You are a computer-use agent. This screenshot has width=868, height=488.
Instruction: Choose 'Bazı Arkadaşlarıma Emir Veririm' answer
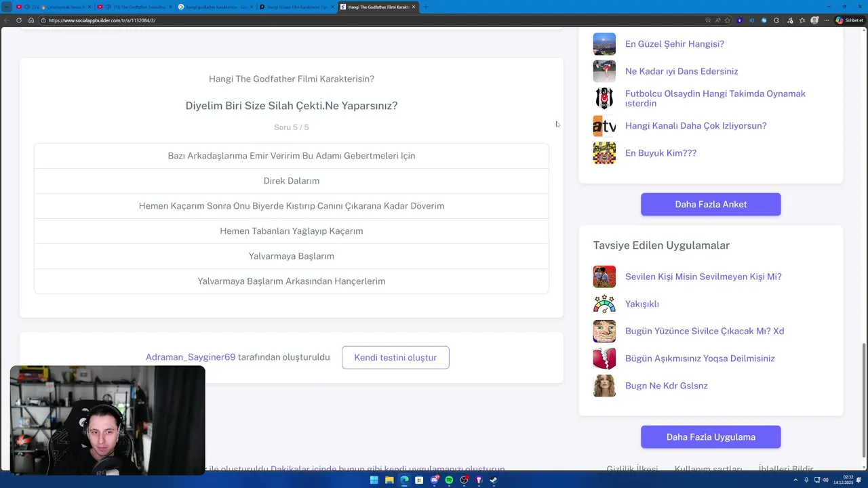(292, 156)
